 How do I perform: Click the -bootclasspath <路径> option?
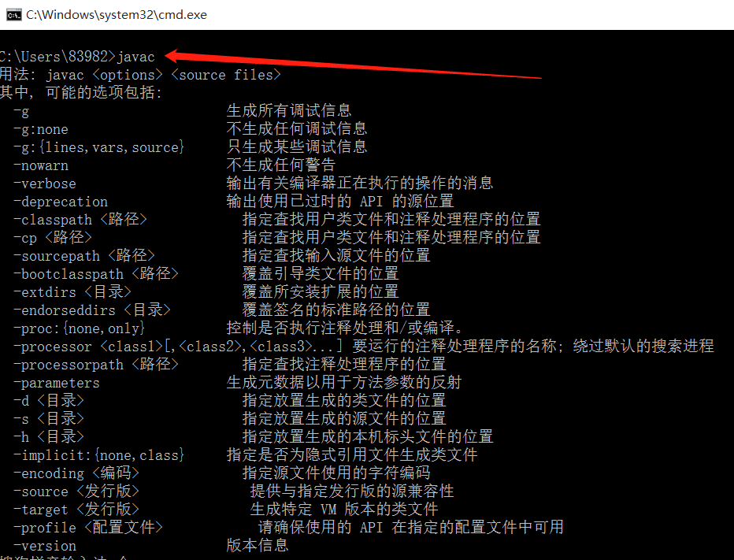(x=96, y=274)
